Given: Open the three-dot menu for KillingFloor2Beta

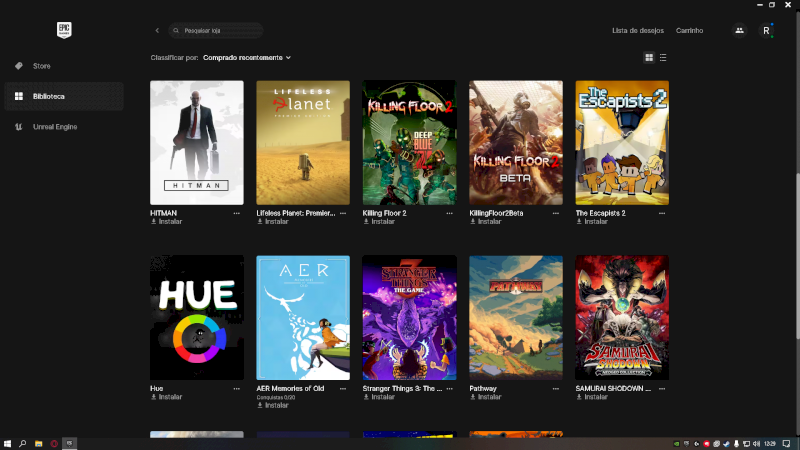Looking at the screenshot, I should coord(556,213).
